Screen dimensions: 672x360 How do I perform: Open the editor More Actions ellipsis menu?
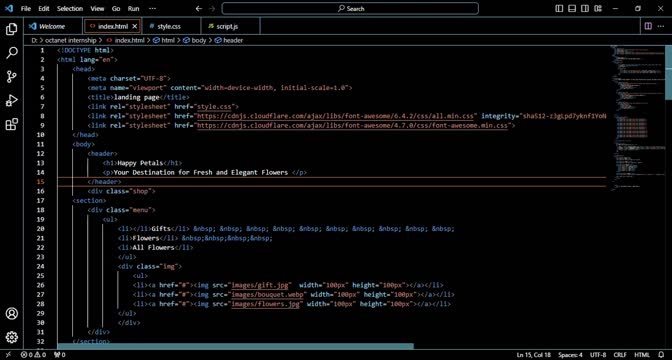(x=660, y=26)
